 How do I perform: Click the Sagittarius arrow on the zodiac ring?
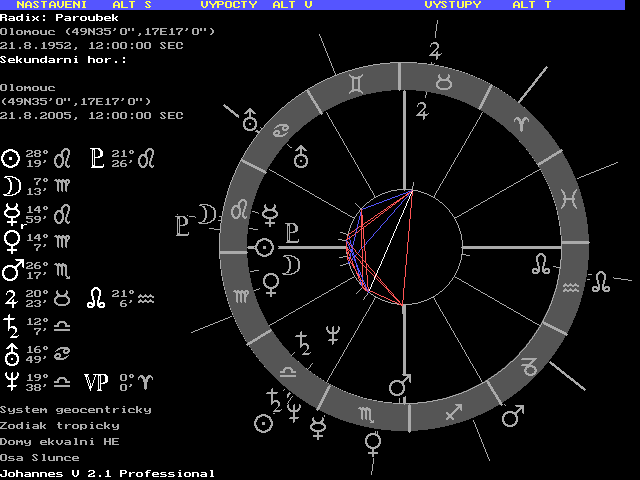[x=453, y=411]
